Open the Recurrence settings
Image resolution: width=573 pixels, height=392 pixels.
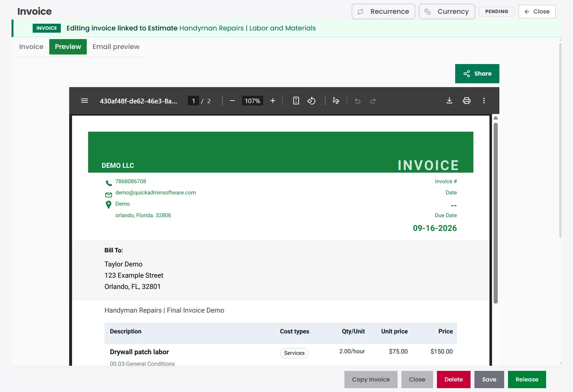[383, 12]
